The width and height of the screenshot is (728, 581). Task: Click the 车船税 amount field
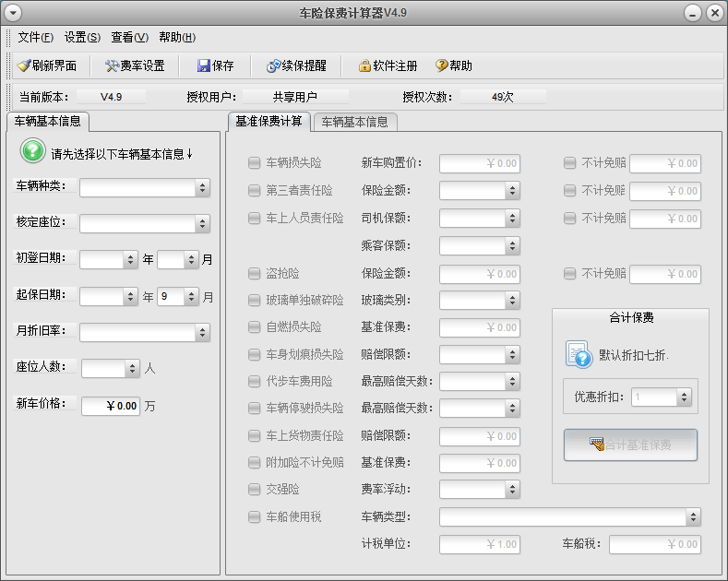coord(655,544)
